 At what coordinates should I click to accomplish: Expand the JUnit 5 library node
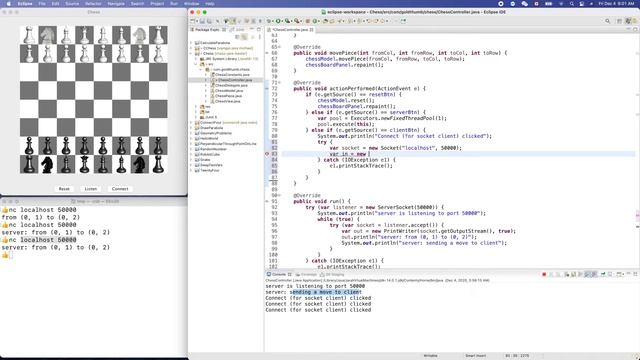[x=196, y=117]
